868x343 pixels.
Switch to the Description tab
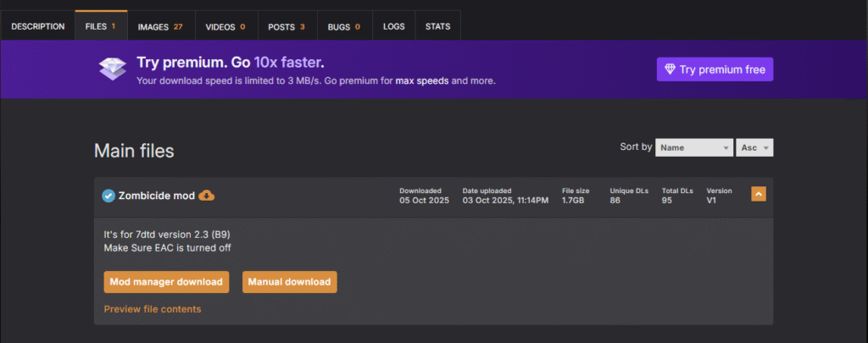[37, 26]
